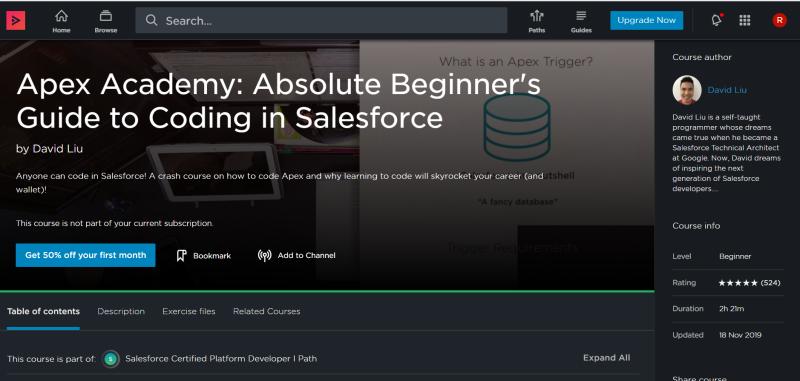This screenshot has width=800, height=381.
Task: Select the Table of contents tab
Action: [43, 311]
